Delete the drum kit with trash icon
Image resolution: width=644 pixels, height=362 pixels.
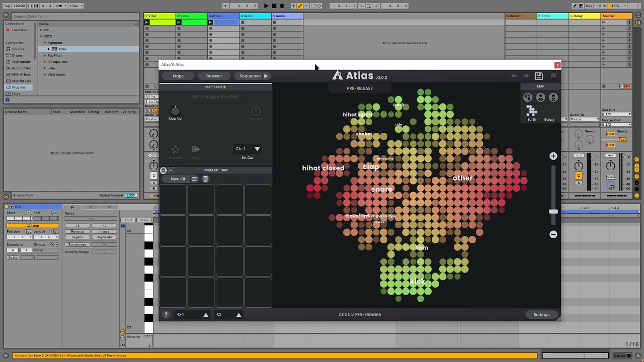(x=205, y=179)
